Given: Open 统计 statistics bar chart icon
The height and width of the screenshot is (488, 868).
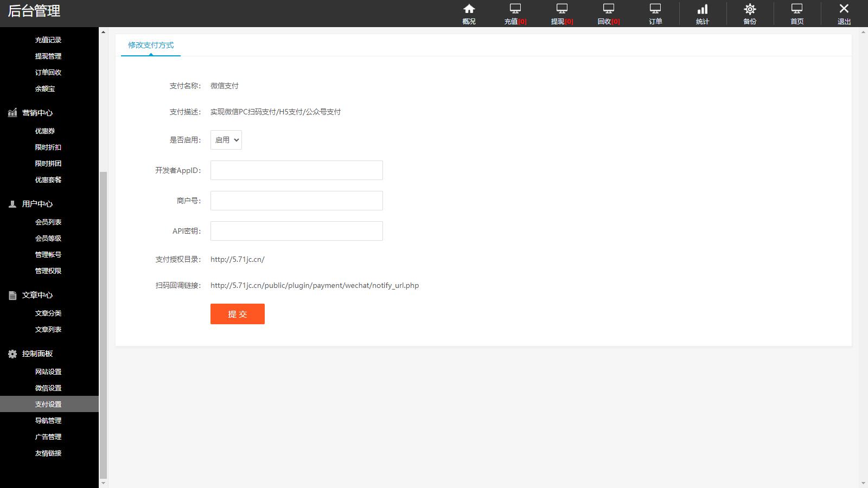Looking at the screenshot, I should [703, 9].
